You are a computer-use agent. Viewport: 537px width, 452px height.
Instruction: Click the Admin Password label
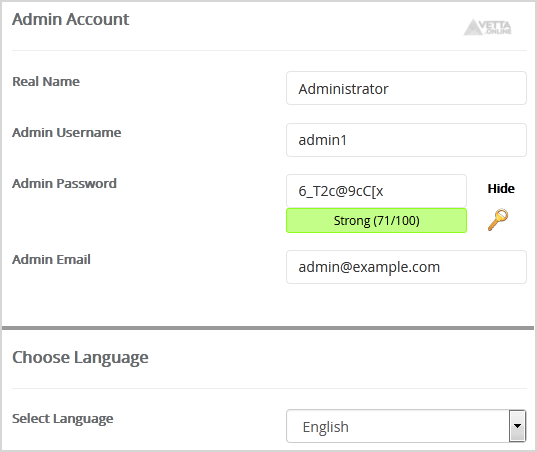pos(64,184)
